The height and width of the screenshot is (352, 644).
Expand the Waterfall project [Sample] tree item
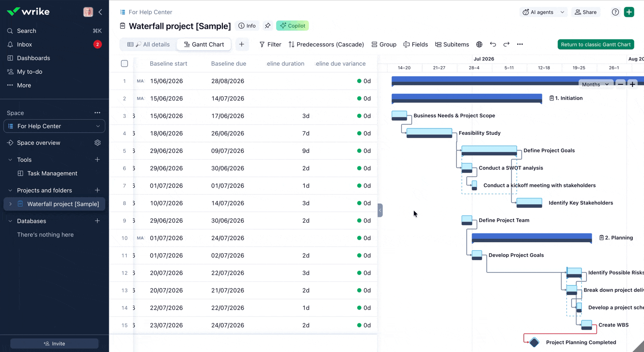(10, 204)
